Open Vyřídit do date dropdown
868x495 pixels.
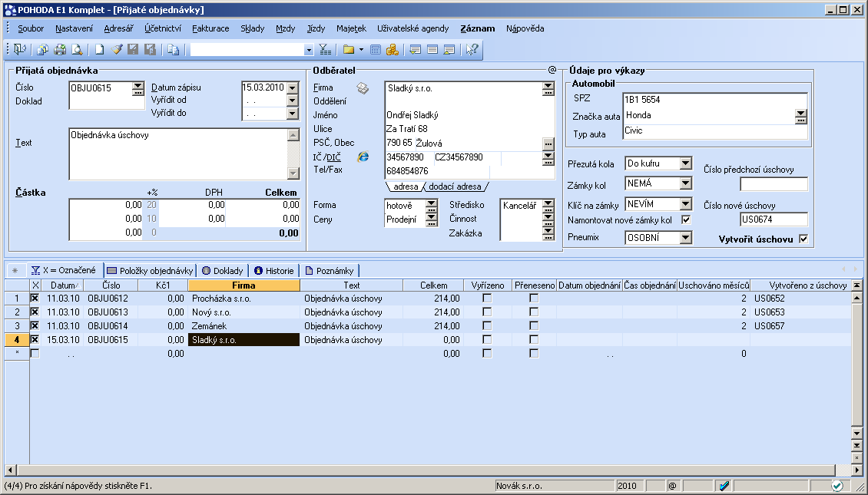click(293, 114)
